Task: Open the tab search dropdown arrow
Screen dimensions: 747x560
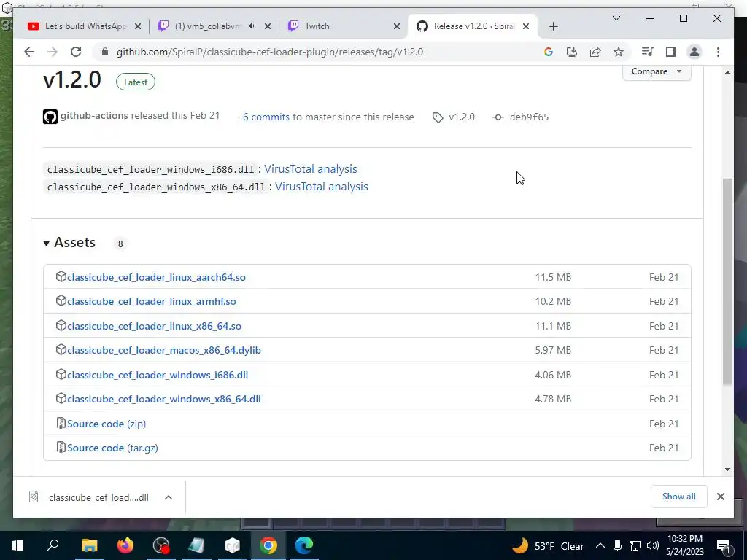Action: pyautogui.click(x=616, y=18)
